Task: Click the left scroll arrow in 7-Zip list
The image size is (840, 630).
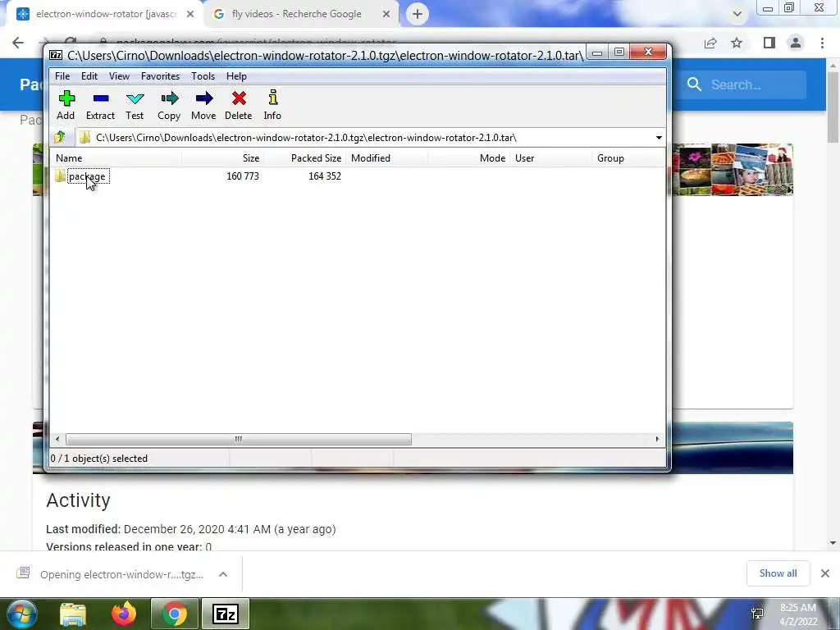Action: coord(57,440)
